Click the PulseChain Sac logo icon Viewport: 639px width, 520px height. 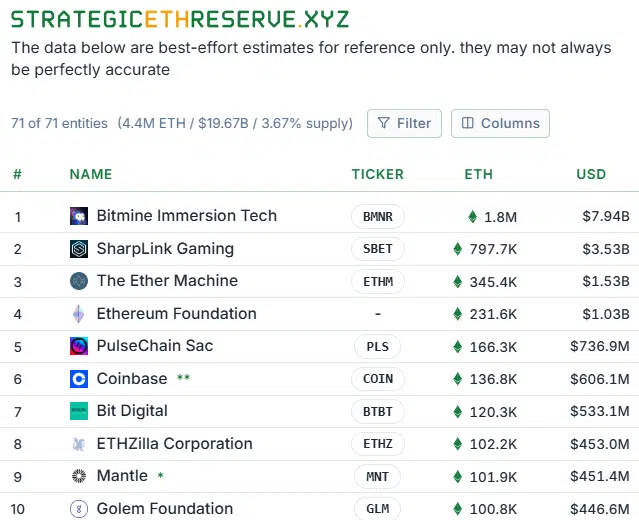tap(79, 346)
